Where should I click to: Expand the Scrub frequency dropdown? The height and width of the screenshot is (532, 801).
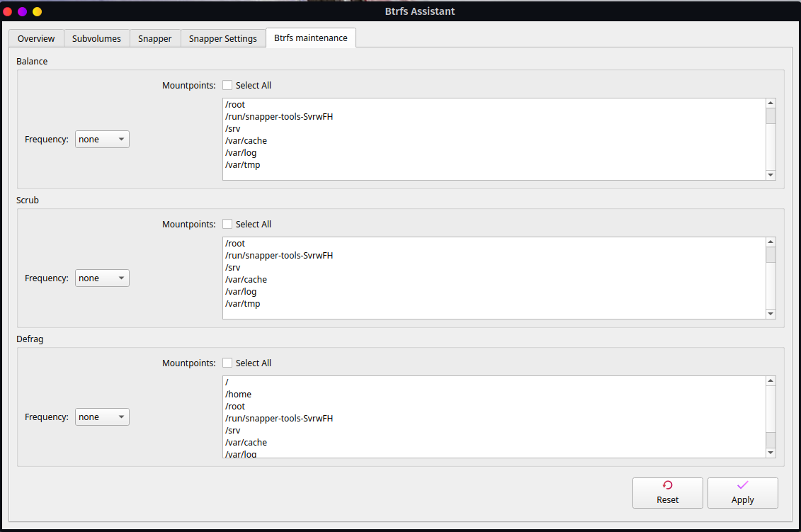[x=102, y=278]
